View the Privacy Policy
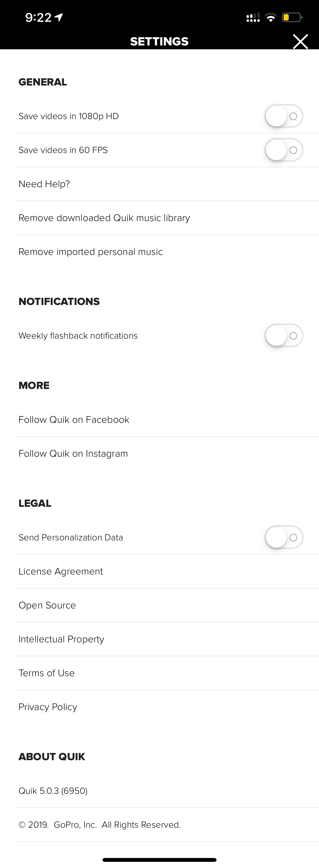The image size is (319, 868). pos(167,707)
